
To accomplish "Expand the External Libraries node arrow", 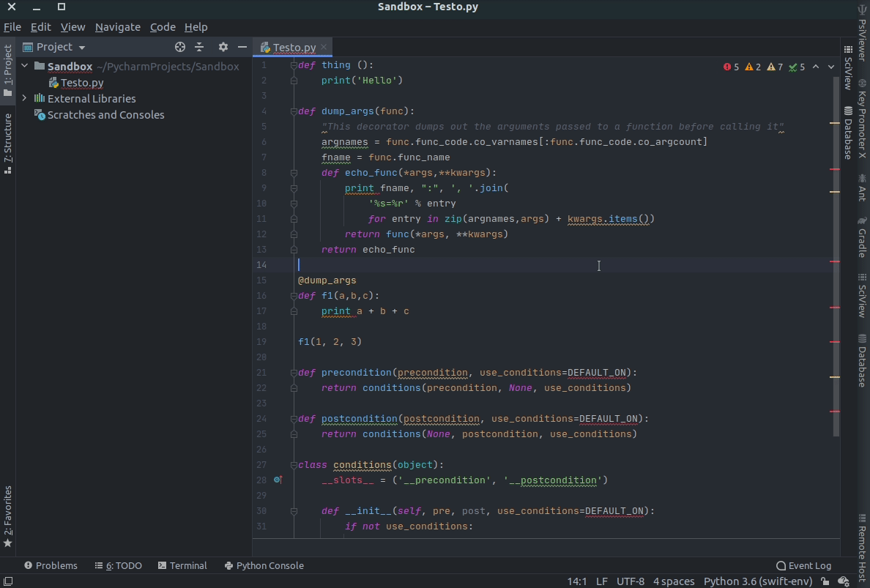I will [x=24, y=98].
